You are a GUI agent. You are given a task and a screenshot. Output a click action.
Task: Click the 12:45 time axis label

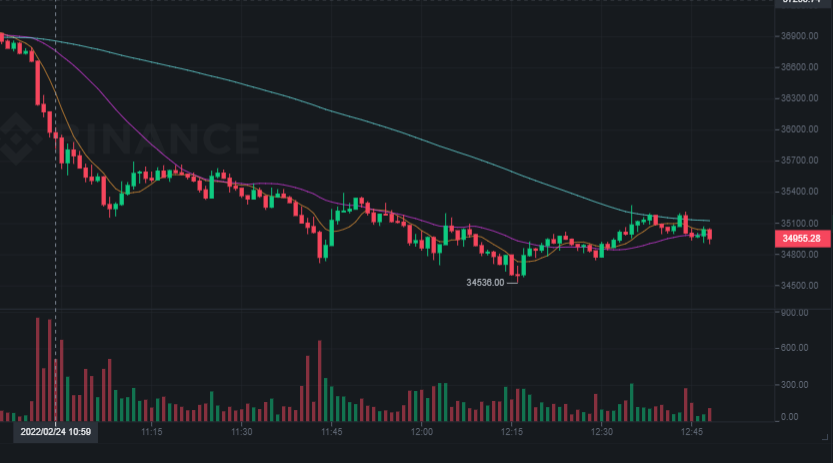tap(691, 432)
